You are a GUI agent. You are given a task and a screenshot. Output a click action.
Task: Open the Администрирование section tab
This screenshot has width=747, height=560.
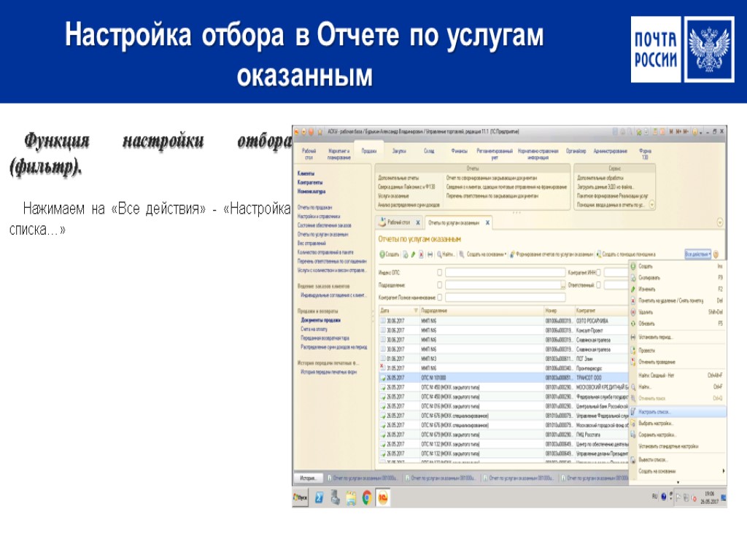click(x=611, y=151)
